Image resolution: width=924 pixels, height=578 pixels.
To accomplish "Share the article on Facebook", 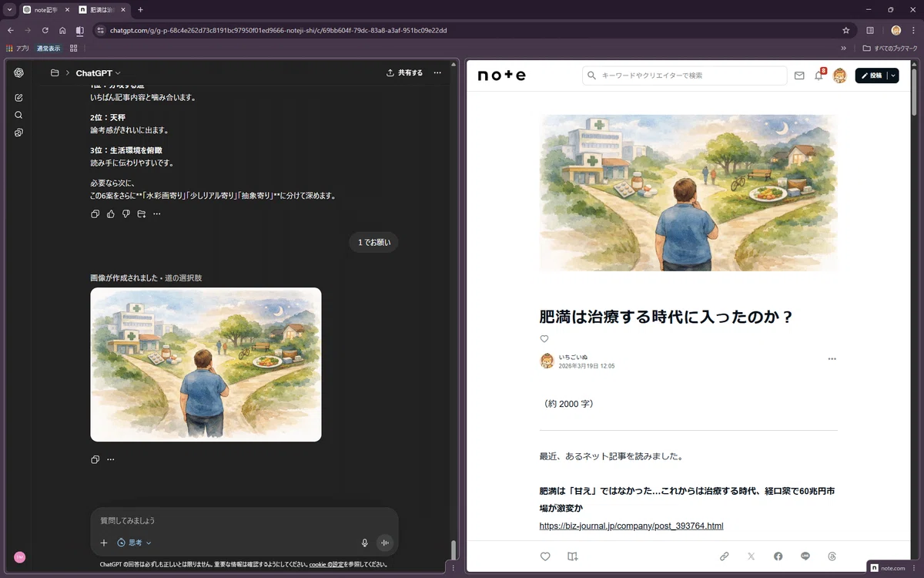I will pyautogui.click(x=778, y=556).
